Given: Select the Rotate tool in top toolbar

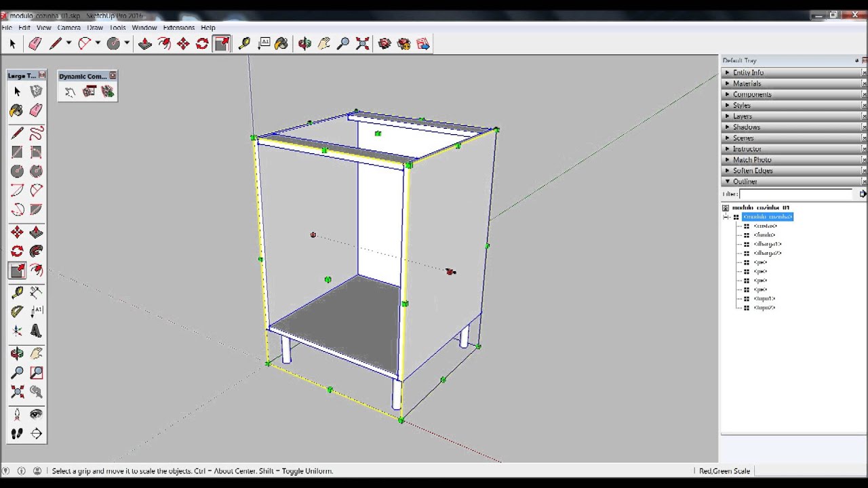Looking at the screenshot, I should [x=202, y=43].
